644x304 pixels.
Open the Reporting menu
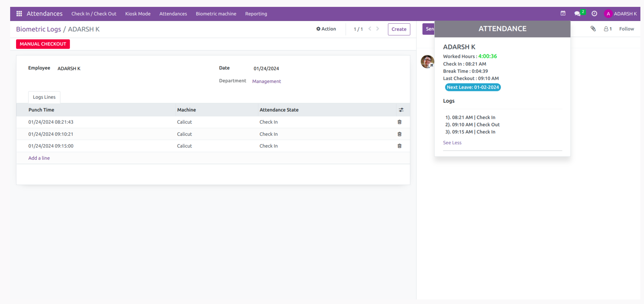point(256,14)
